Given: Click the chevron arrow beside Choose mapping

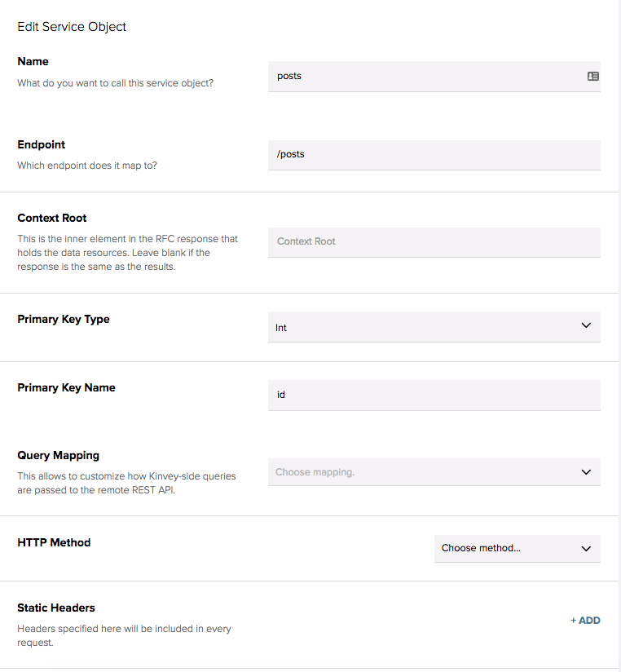Looking at the screenshot, I should 586,472.
